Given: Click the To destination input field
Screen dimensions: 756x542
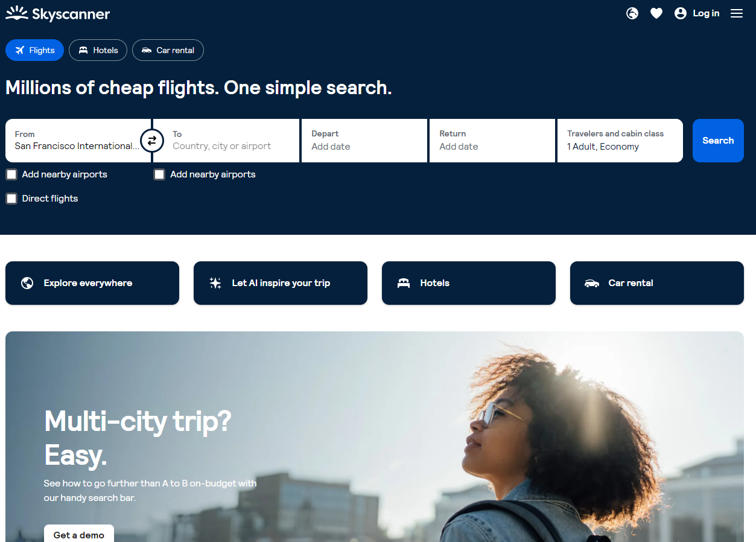Looking at the screenshot, I should tap(227, 141).
